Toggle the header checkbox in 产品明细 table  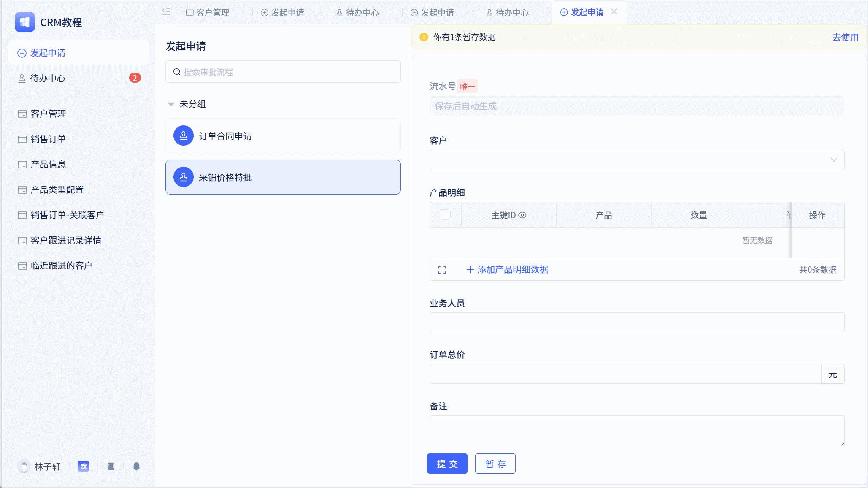coord(446,215)
